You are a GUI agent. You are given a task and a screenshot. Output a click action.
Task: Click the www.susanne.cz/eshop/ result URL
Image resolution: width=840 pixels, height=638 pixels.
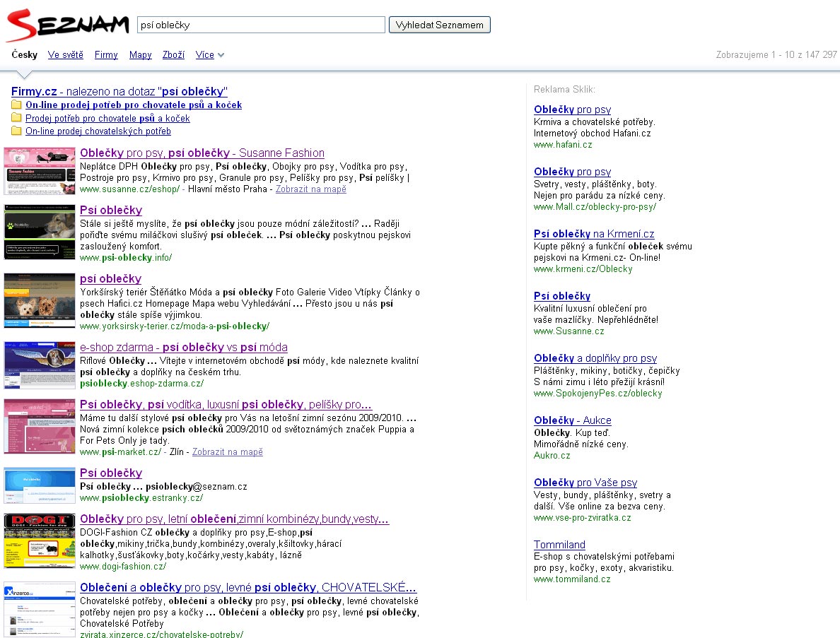point(129,189)
